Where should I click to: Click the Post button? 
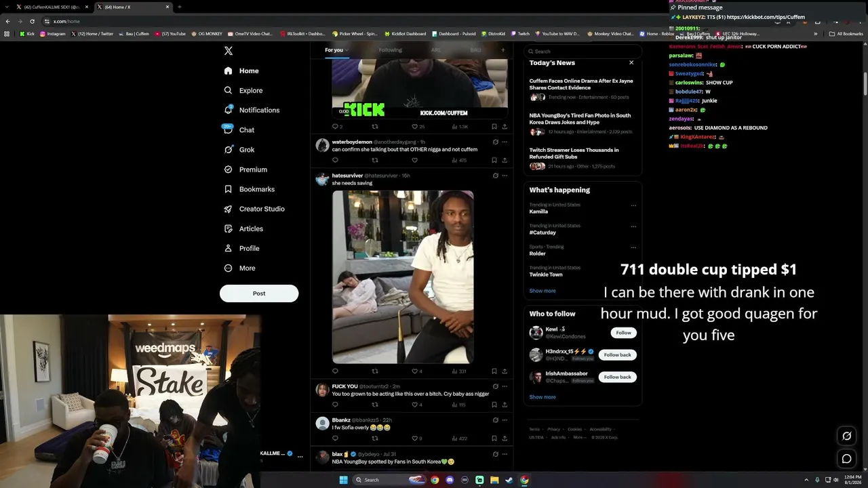click(259, 293)
